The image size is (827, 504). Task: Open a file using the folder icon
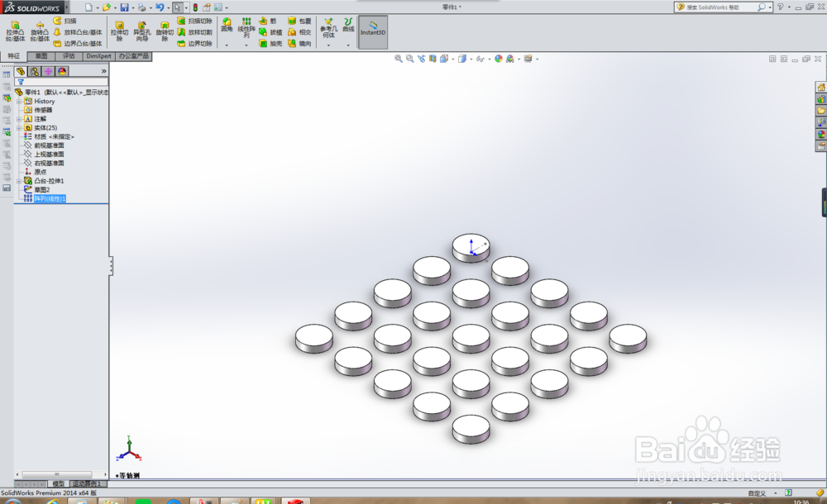click(x=107, y=7)
